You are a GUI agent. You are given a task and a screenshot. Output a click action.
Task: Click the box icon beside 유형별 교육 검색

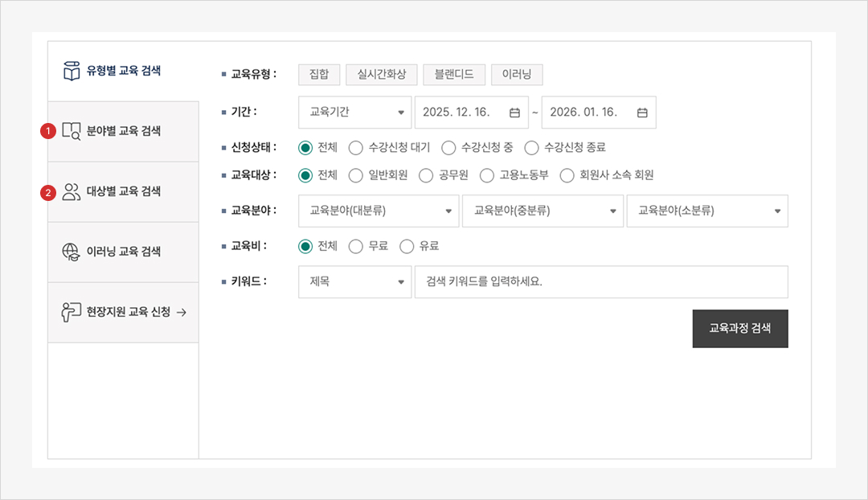coord(72,71)
